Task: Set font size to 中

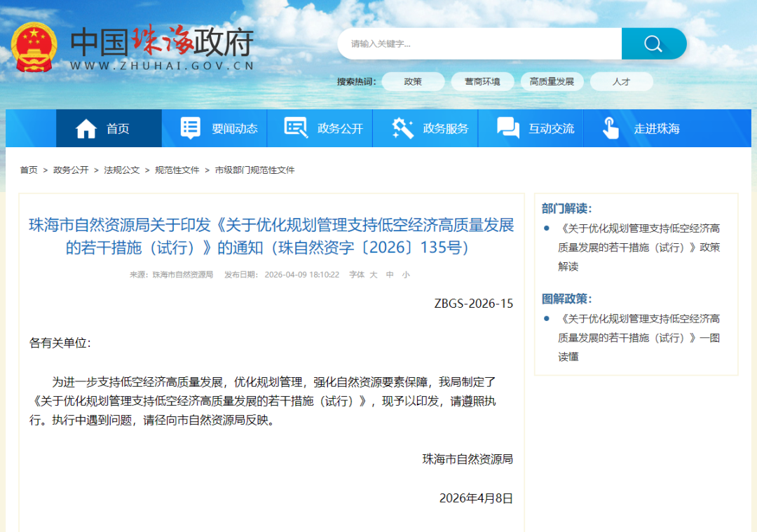Action: pyautogui.click(x=390, y=275)
